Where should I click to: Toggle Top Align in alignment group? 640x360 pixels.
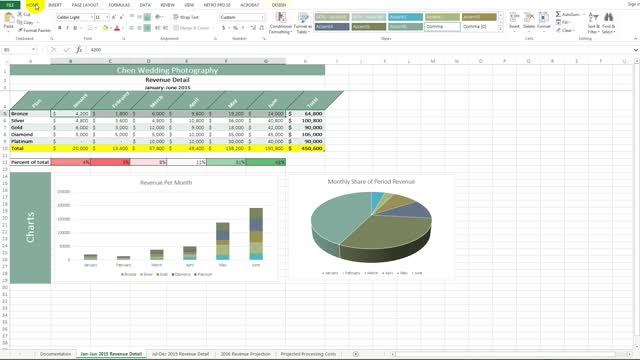coord(132,17)
